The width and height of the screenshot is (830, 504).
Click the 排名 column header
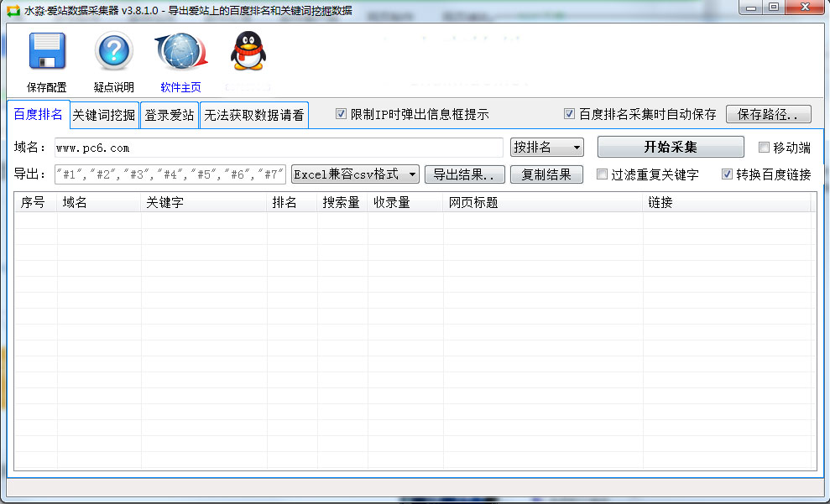(292, 203)
